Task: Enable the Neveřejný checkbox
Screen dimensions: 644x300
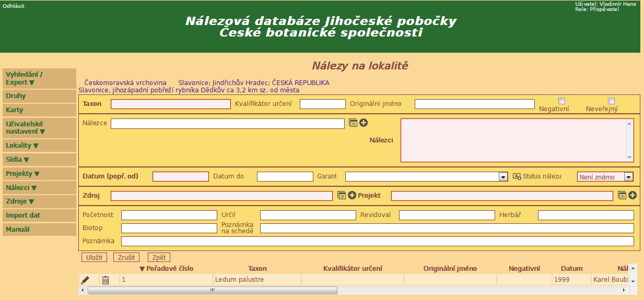Action: (x=611, y=101)
